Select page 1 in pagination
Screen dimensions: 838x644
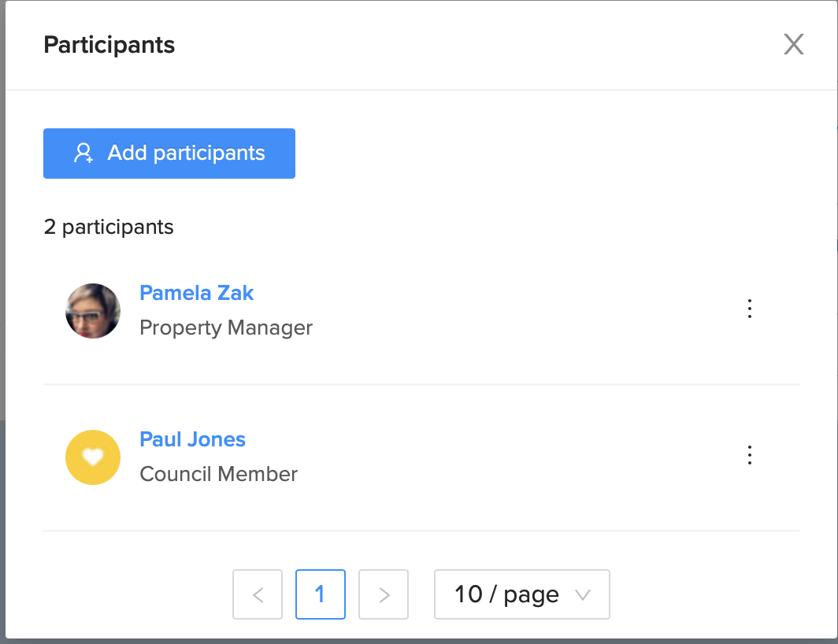320,594
